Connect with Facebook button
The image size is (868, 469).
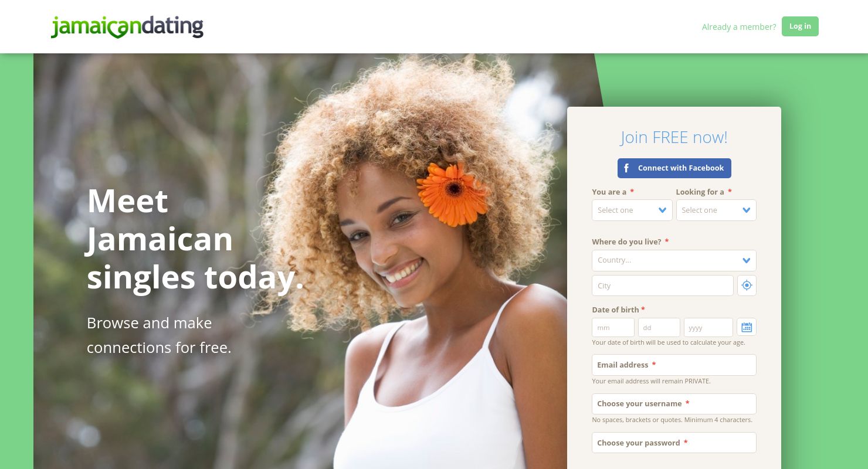[674, 168]
